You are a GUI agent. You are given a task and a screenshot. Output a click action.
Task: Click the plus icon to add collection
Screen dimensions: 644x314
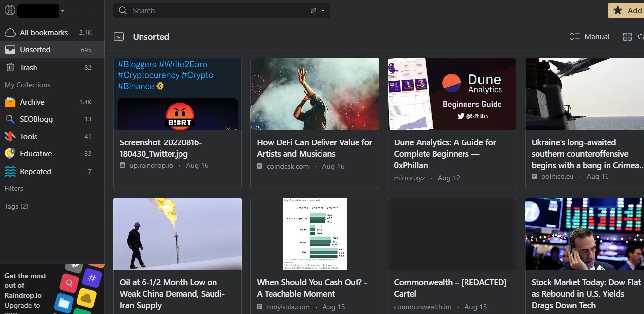click(86, 10)
